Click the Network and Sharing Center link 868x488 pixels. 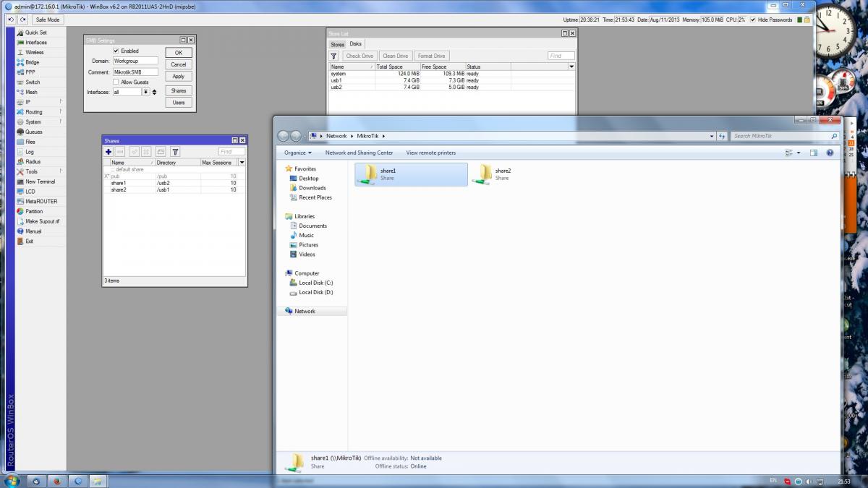pos(359,153)
